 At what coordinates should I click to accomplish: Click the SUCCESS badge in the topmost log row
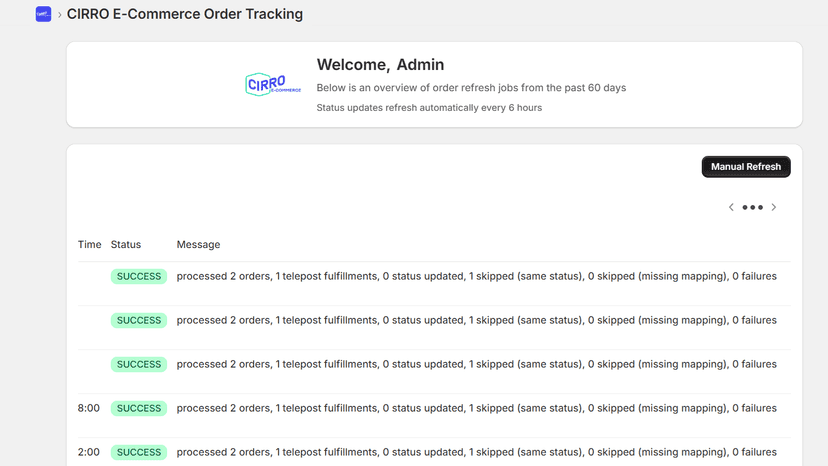(139, 276)
